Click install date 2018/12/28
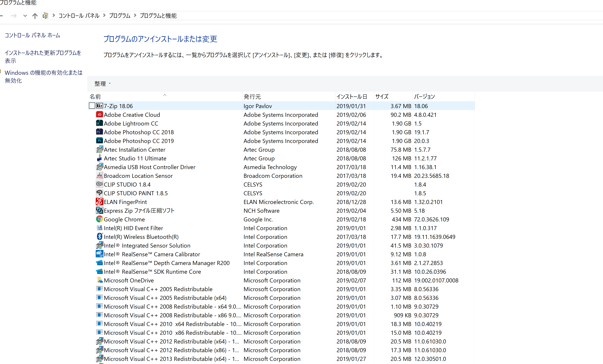 351,202
